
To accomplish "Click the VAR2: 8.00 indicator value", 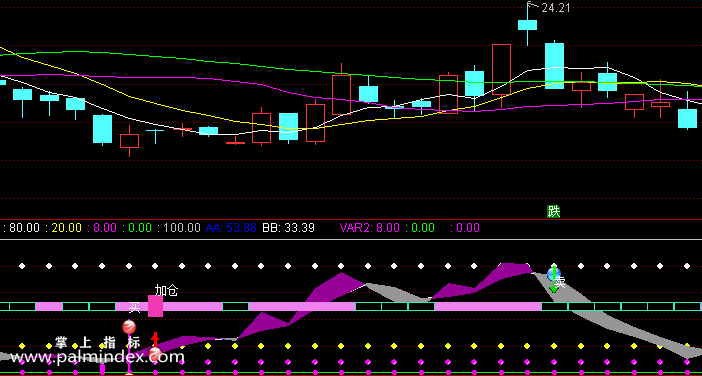I will (x=370, y=228).
